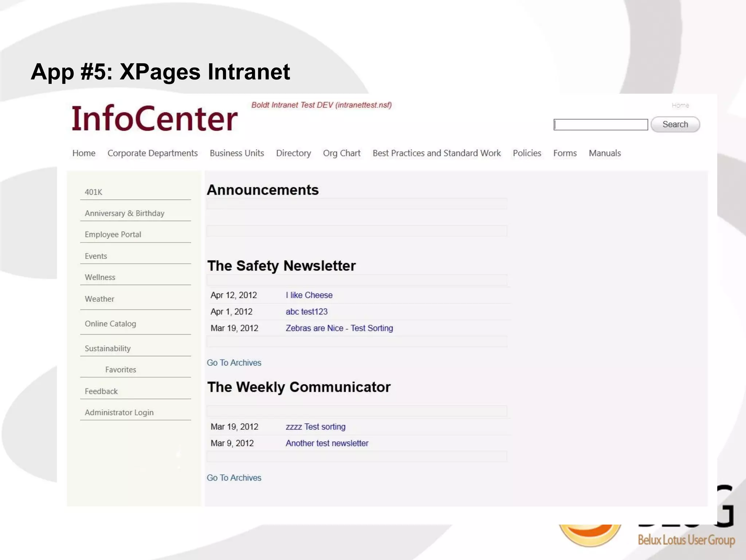Open the Org Chart page

tap(342, 153)
